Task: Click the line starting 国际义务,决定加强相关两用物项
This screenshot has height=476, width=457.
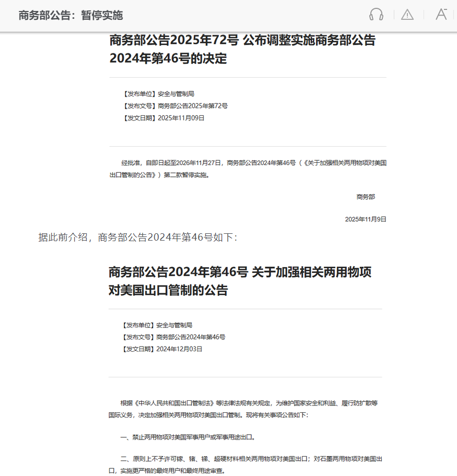Action: [208, 415]
